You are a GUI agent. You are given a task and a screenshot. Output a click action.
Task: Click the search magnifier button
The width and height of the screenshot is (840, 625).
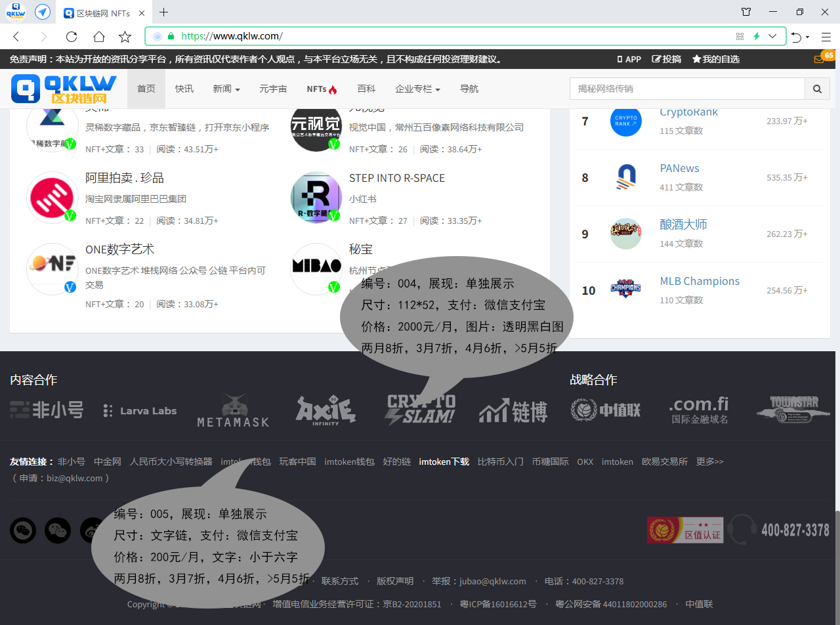tap(817, 89)
